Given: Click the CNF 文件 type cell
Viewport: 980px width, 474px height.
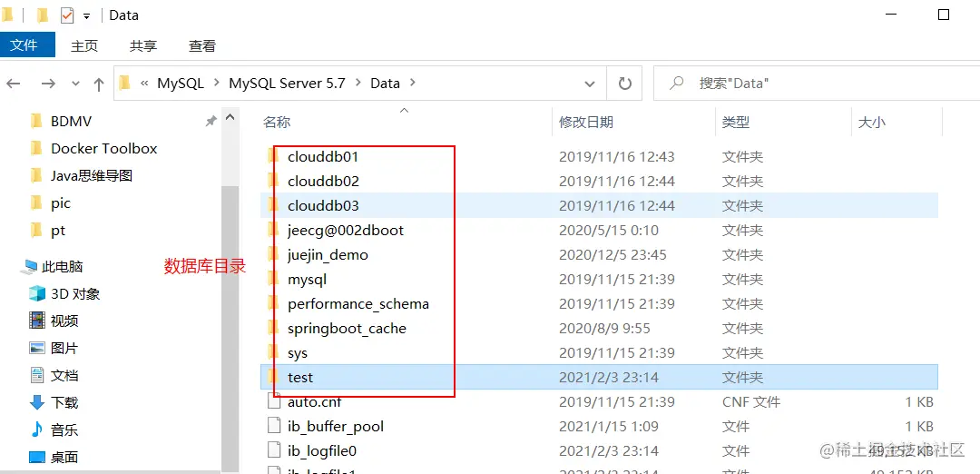Looking at the screenshot, I should pyautogui.click(x=751, y=402).
